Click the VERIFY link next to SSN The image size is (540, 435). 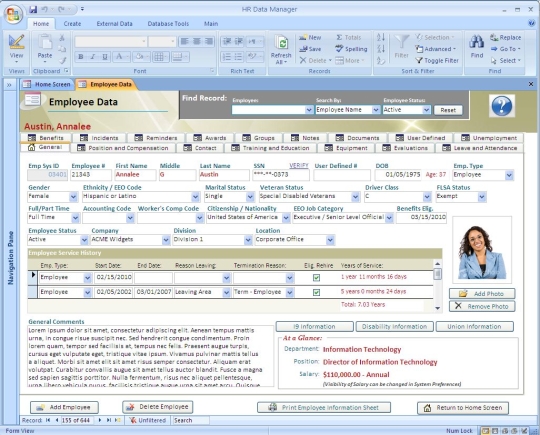(x=299, y=166)
